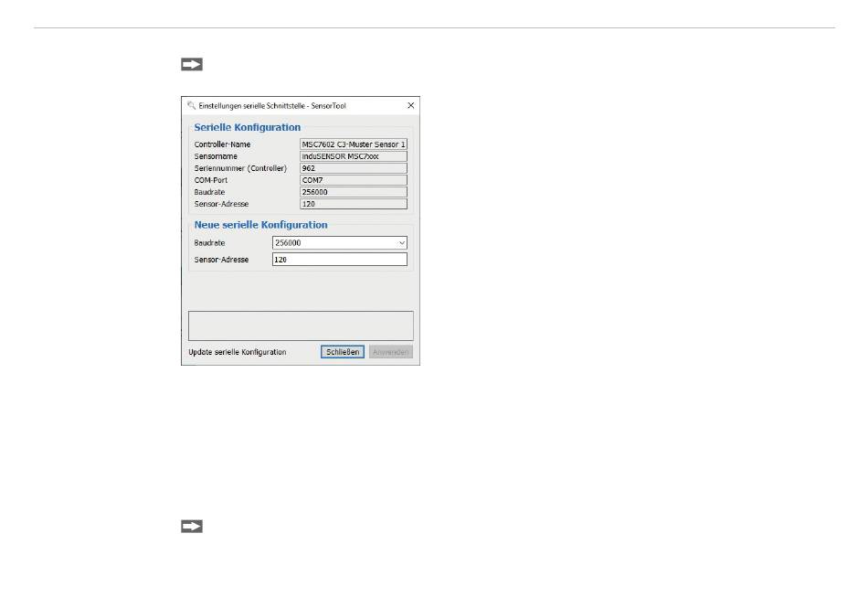Click the greyed-out Anwenden button
The image size is (868, 608).
point(391,352)
